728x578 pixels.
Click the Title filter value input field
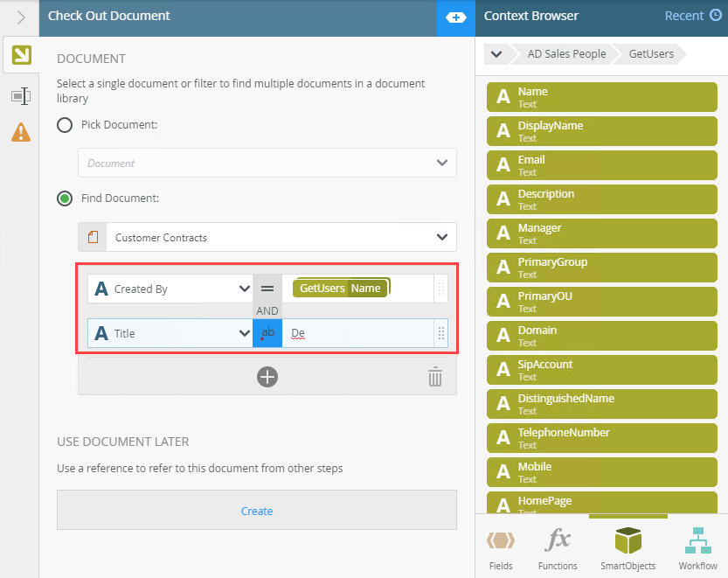[x=358, y=333]
